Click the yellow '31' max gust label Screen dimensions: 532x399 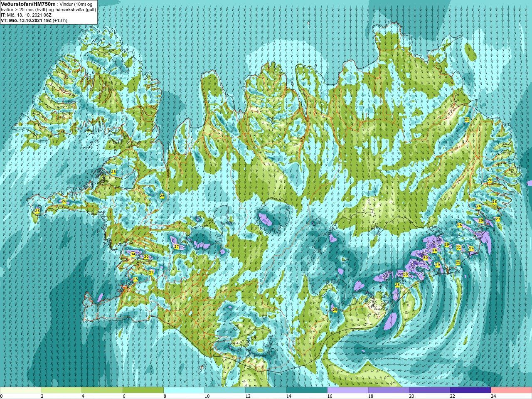(459, 247)
